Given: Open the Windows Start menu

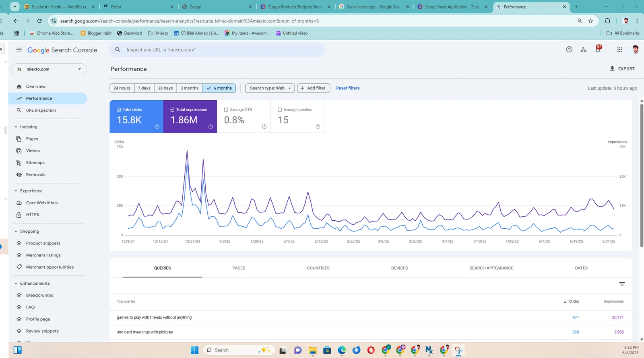Looking at the screenshot, I should click(195, 350).
